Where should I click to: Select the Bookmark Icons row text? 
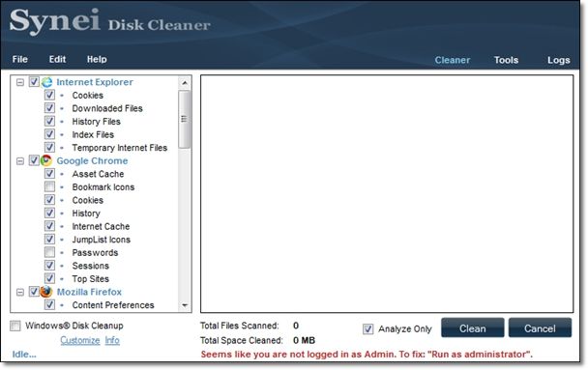[103, 186]
